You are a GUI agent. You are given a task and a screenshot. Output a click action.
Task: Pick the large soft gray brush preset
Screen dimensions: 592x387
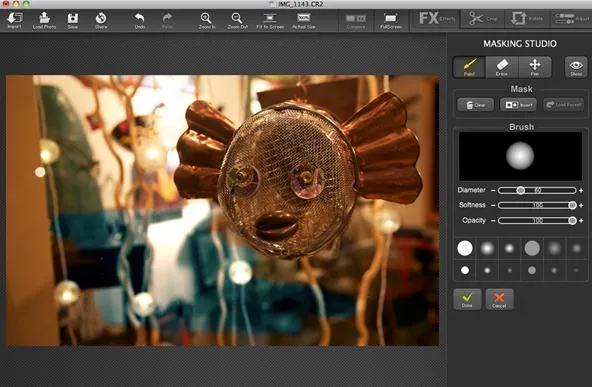click(554, 248)
